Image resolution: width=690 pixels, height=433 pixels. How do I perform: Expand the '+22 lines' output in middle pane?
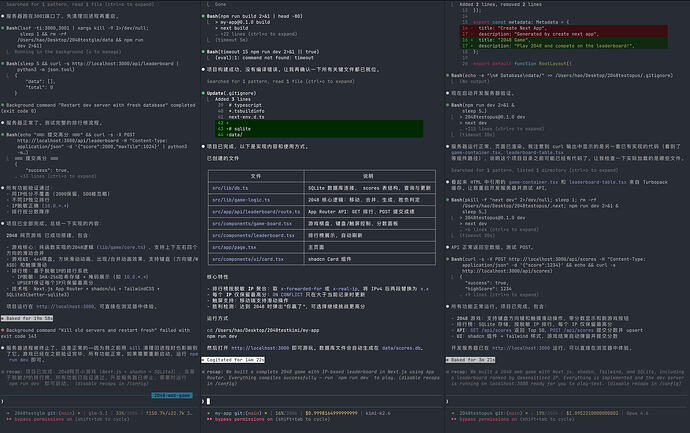[259, 34]
